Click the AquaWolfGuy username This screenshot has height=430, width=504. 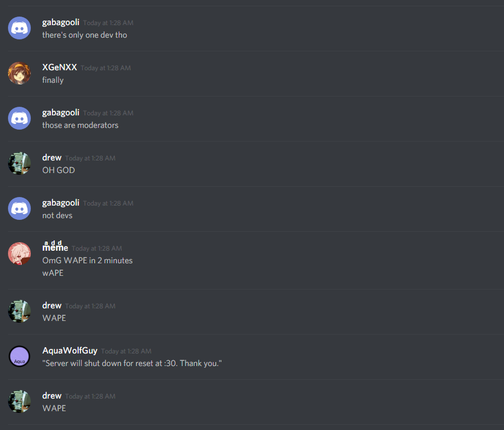point(70,351)
